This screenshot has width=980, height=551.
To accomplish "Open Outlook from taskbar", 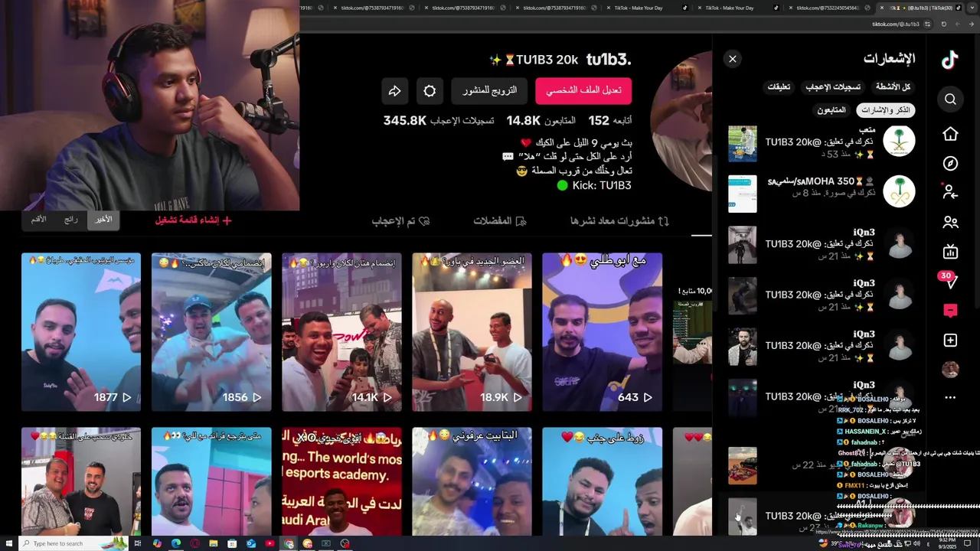I will pyautogui.click(x=251, y=543).
